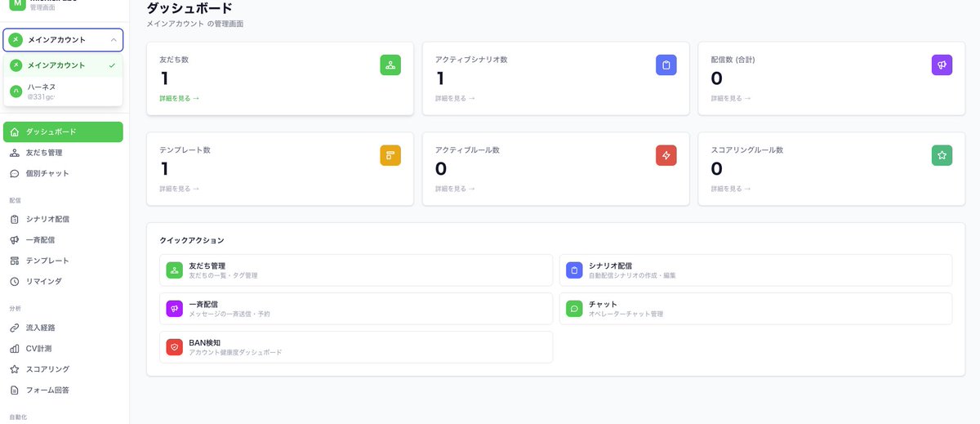
Task: Follow 詳細を見る link on テンプレート数 card
Action: click(179, 189)
